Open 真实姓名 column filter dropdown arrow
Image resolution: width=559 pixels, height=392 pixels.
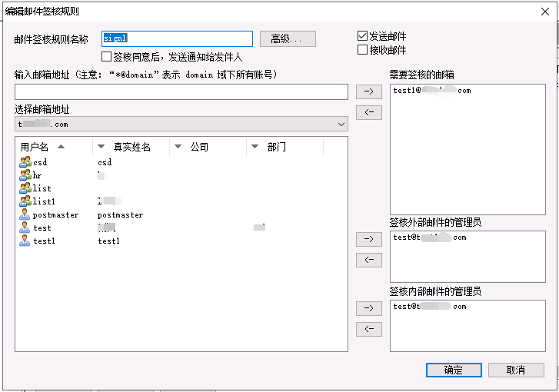click(x=101, y=147)
